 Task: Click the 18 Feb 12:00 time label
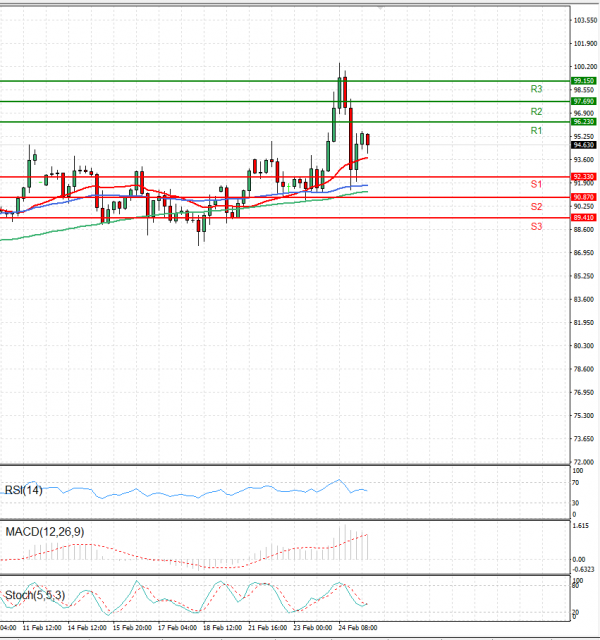pyautogui.click(x=222, y=628)
